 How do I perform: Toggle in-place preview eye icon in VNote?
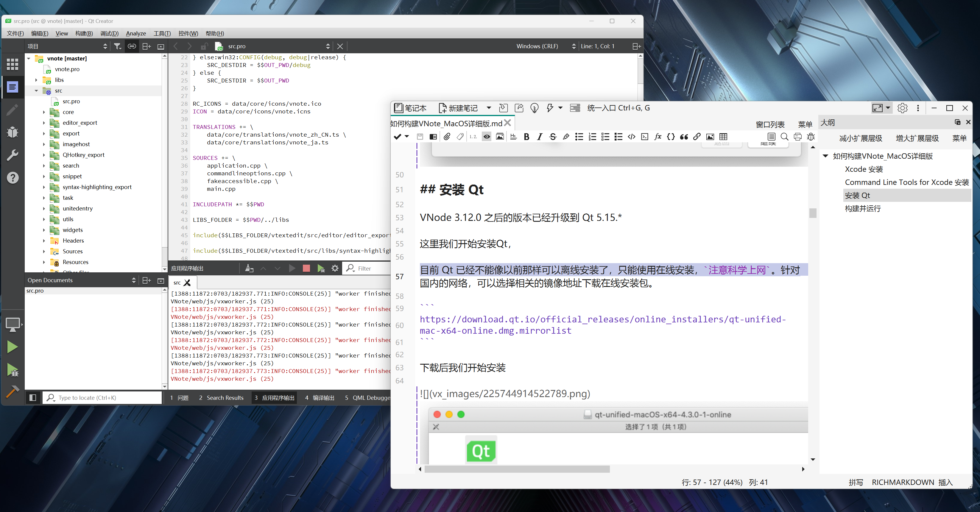(487, 137)
